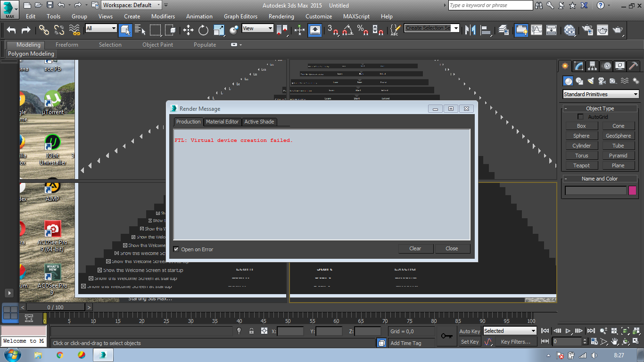Open the Workspace: Default dropdown

132,5
